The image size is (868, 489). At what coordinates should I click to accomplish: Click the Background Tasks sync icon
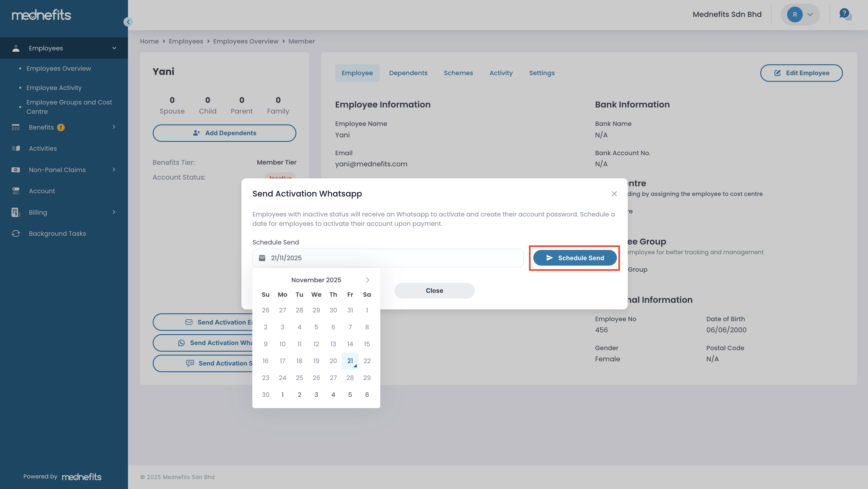pyautogui.click(x=16, y=234)
